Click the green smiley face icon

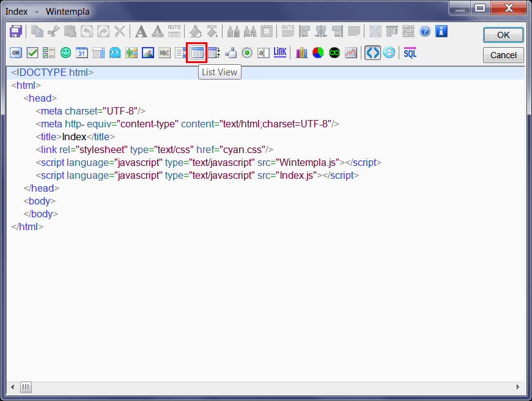click(x=65, y=53)
